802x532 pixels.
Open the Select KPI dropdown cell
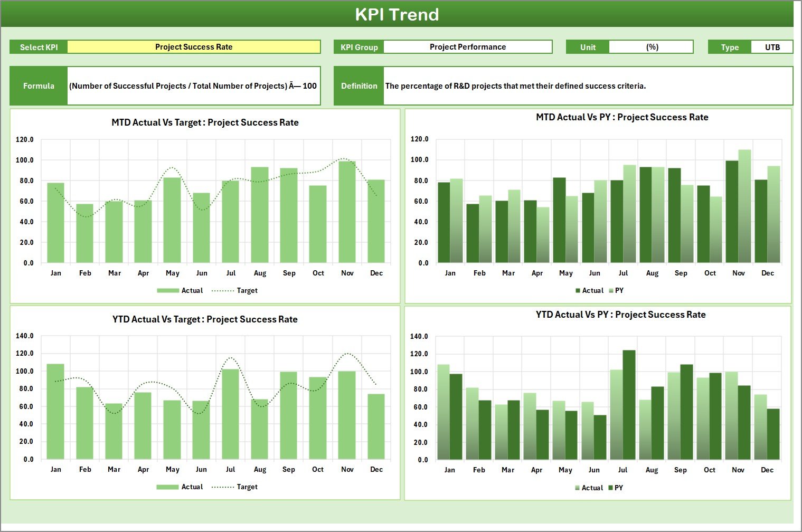194,47
